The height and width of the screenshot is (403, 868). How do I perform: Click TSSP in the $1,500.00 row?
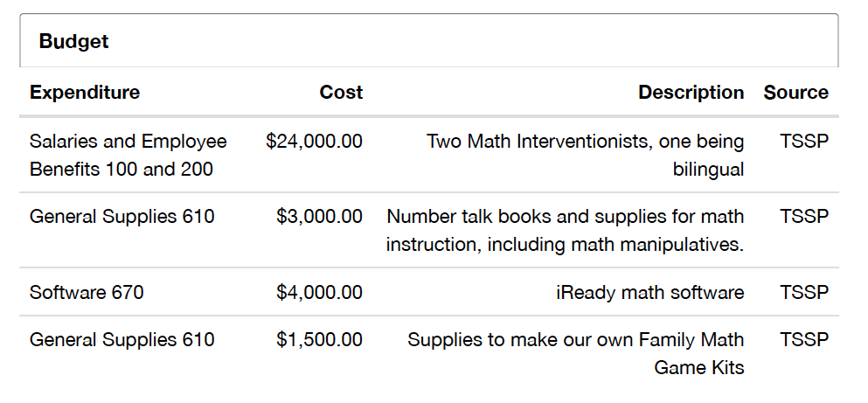click(x=804, y=339)
